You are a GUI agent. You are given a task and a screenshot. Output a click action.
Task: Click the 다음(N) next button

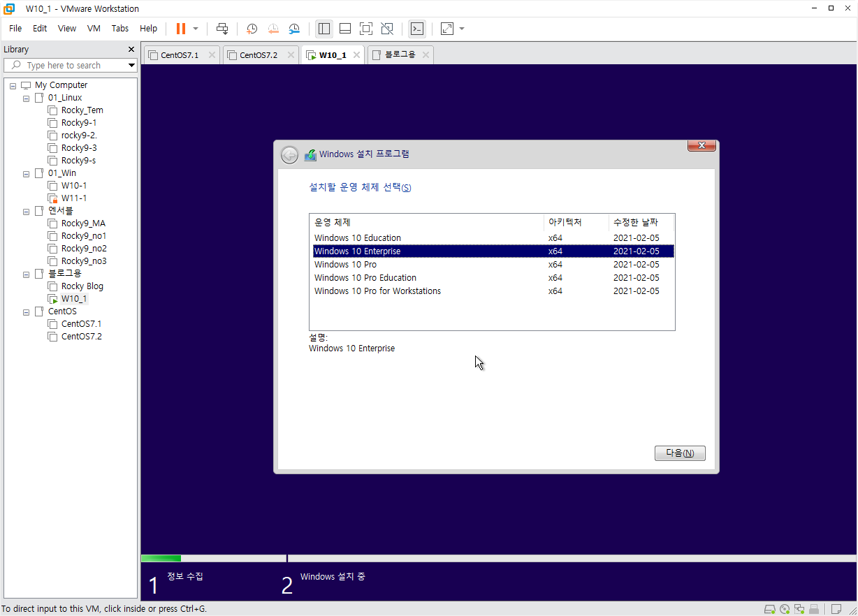pos(680,453)
